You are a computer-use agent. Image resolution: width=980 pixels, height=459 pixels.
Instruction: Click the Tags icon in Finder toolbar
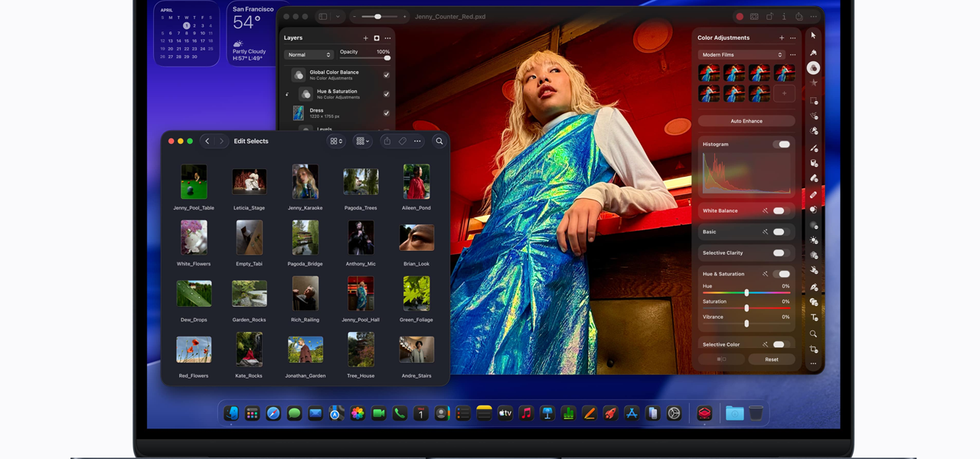(402, 142)
